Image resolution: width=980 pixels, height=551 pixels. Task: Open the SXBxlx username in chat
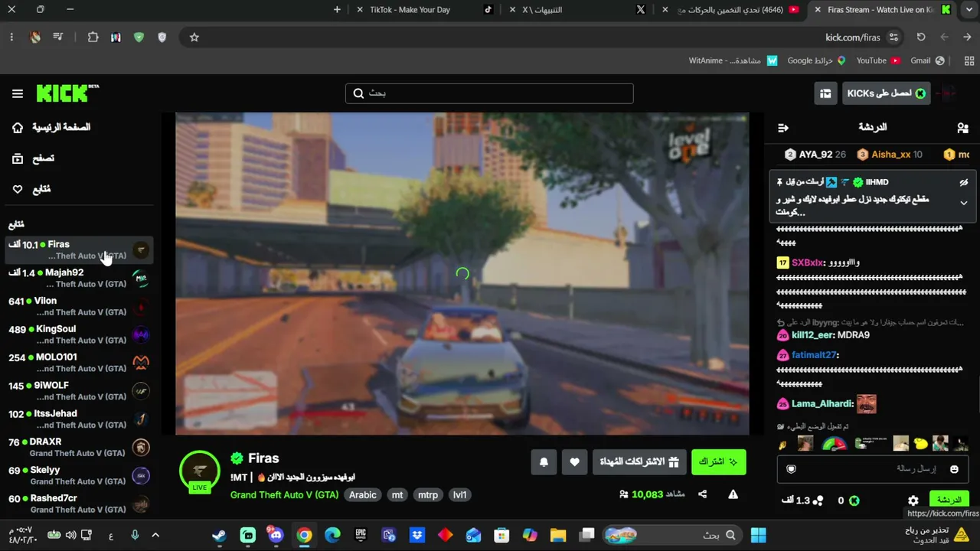[807, 262]
